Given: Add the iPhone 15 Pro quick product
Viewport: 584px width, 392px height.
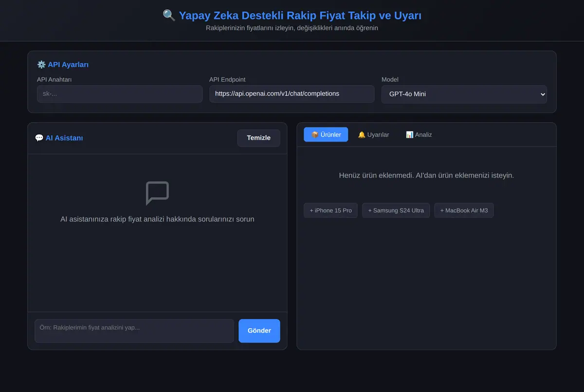Looking at the screenshot, I should [331, 211].
